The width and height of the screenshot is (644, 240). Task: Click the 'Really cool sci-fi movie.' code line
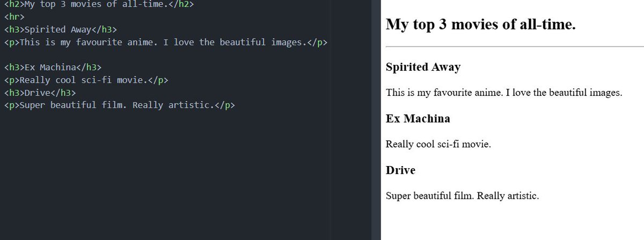click(x=86, y=80)
